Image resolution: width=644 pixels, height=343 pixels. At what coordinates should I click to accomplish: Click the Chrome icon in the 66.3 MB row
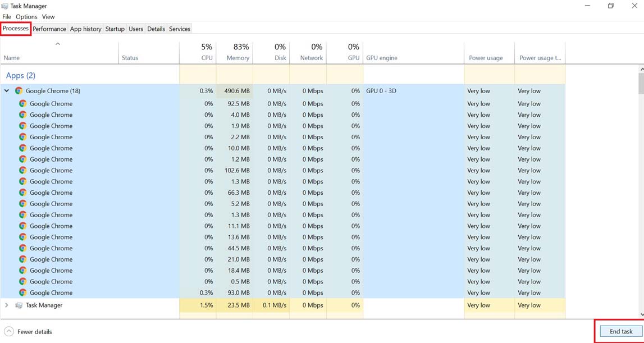point(22,192)
